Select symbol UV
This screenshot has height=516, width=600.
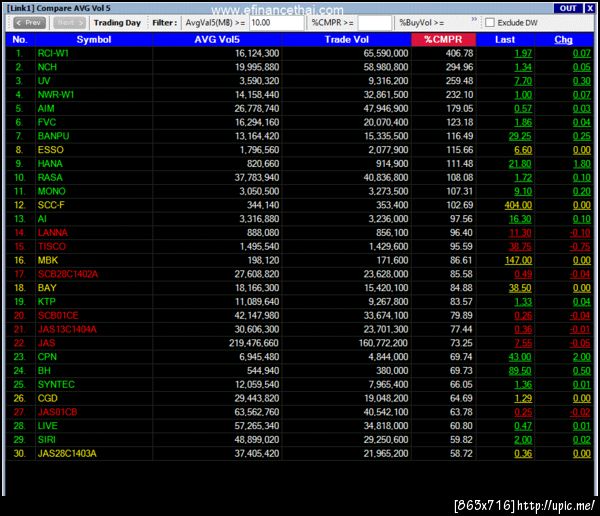click(x=44, y=81)
